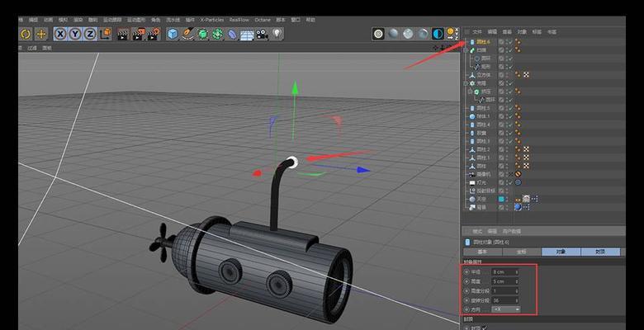The width and height of the screenshot is (644, 330).
Task: Collapse the gear-icon parent above 挤压
Action: pyautogui.click(x=466, y=83)
